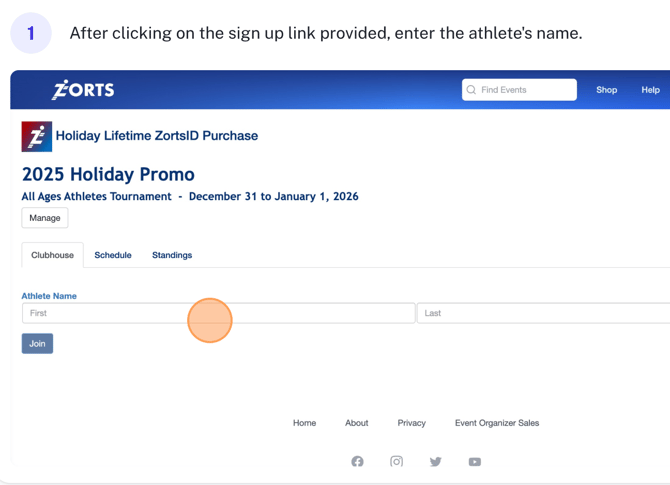Viewport: 670px width, 485px height.
Task: Open the Instagram footer icon
Action: click(x=396, y=462)
